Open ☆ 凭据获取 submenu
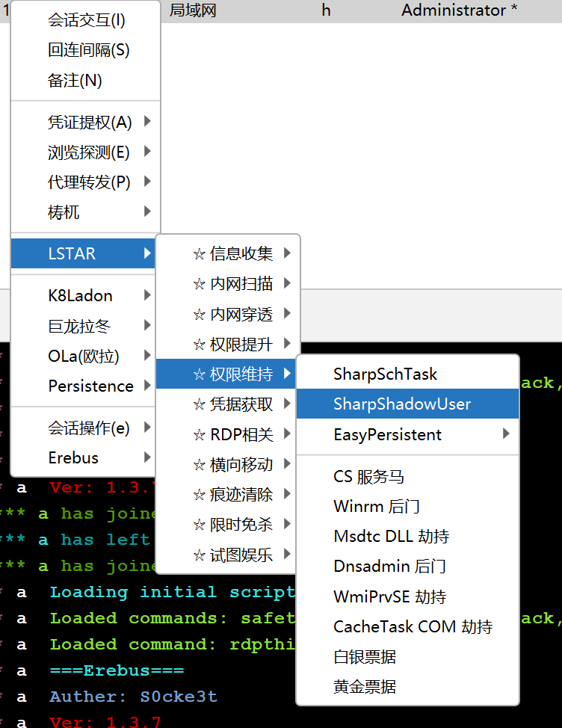562x728 pixels. (226, 404)
